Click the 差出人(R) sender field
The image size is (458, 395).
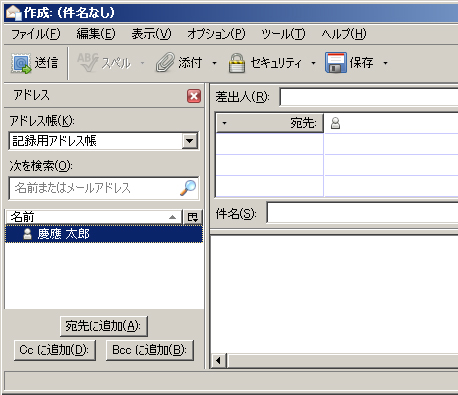(x=369, y=97)
